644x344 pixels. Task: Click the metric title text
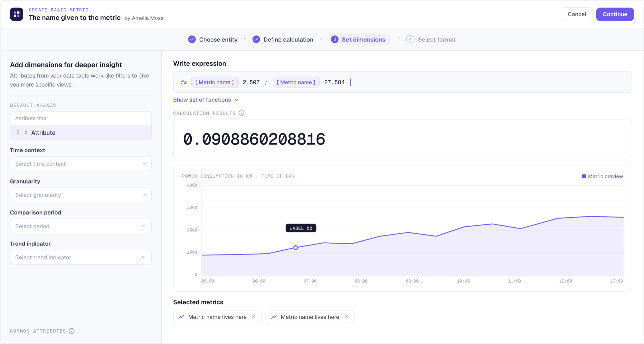pyautogui.click(x=75, y=18)
